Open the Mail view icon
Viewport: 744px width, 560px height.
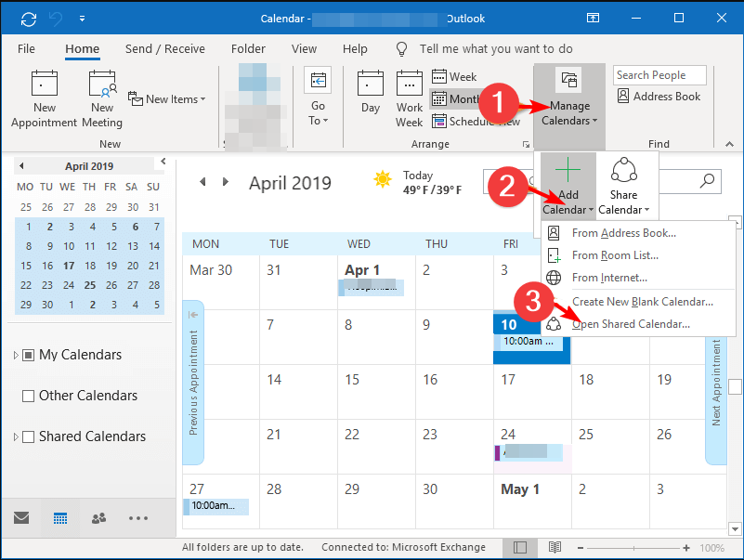(x=20, y=518)
